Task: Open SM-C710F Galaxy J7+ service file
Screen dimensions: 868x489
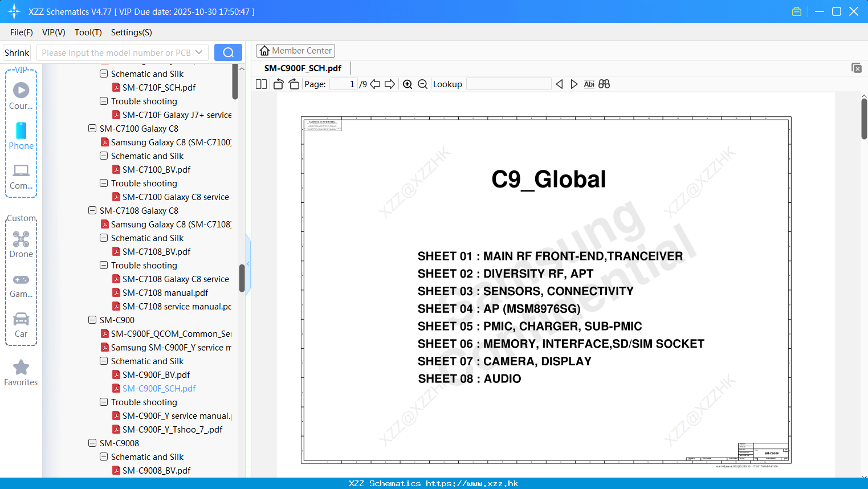Action: [172, 115]
